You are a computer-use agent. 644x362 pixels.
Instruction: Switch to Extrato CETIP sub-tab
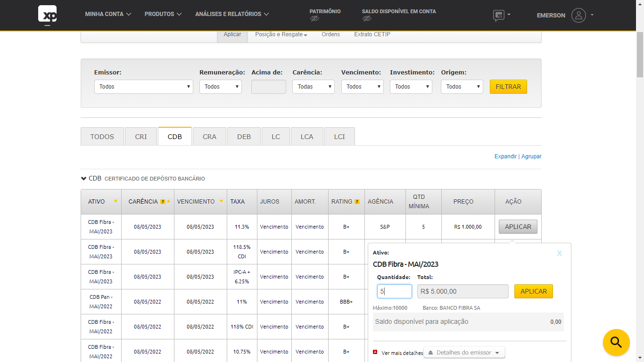(x=372, y=34)
